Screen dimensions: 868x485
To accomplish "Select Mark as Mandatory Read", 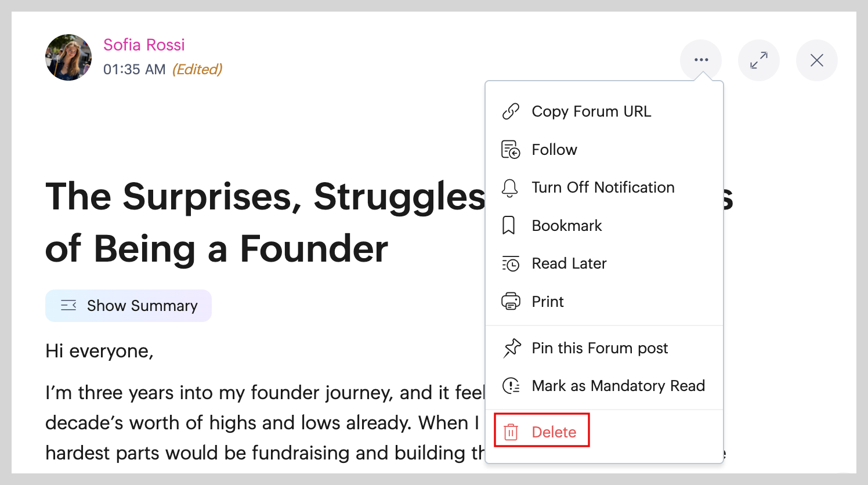I will [618, 386].
